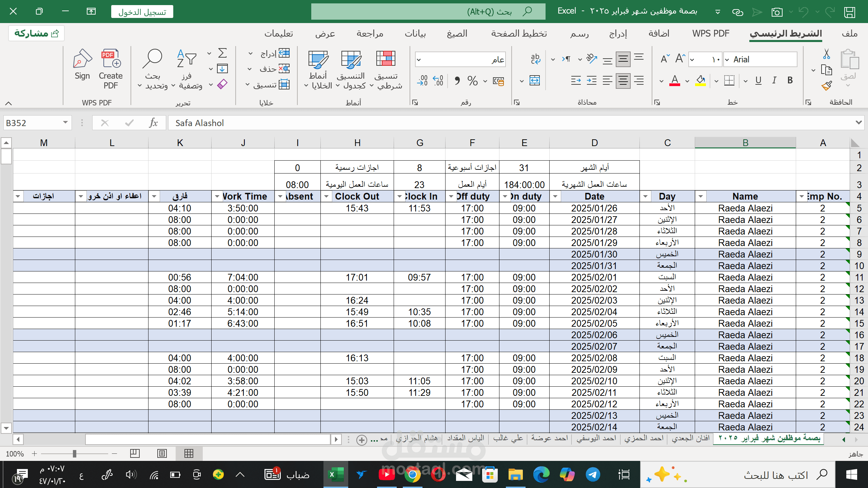Switch to Page Break Preview view

(x=135, y=453)
